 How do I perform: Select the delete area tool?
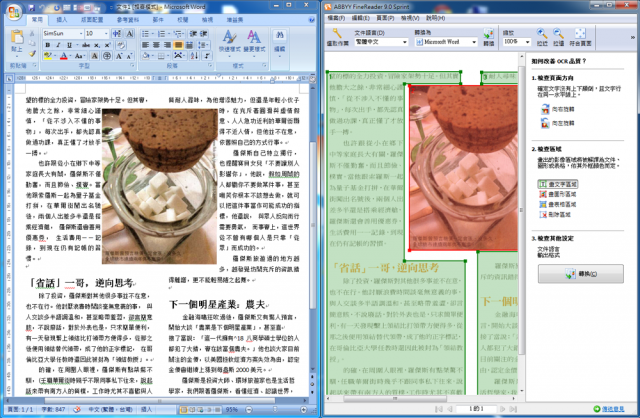tap(555, 214)
